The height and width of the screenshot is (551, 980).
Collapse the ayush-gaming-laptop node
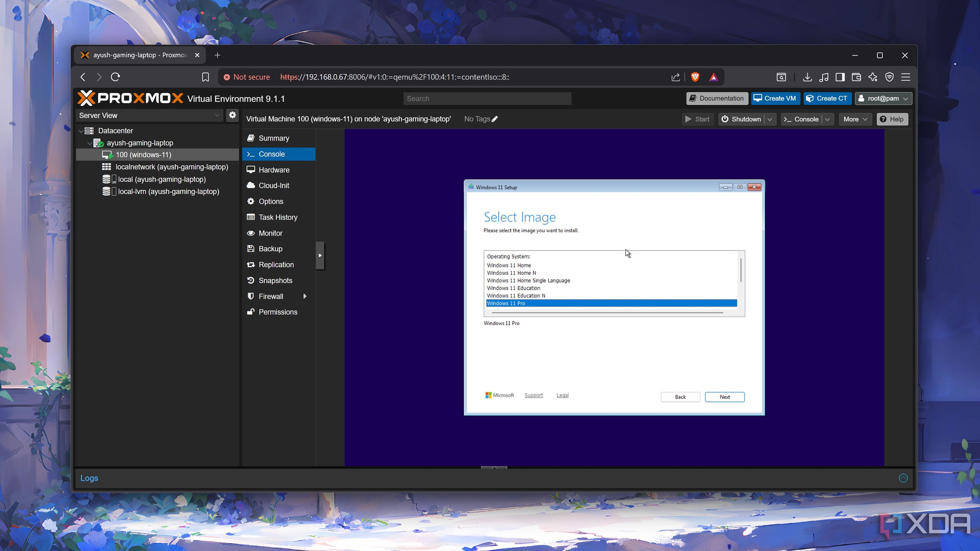(x=89, y=143)
